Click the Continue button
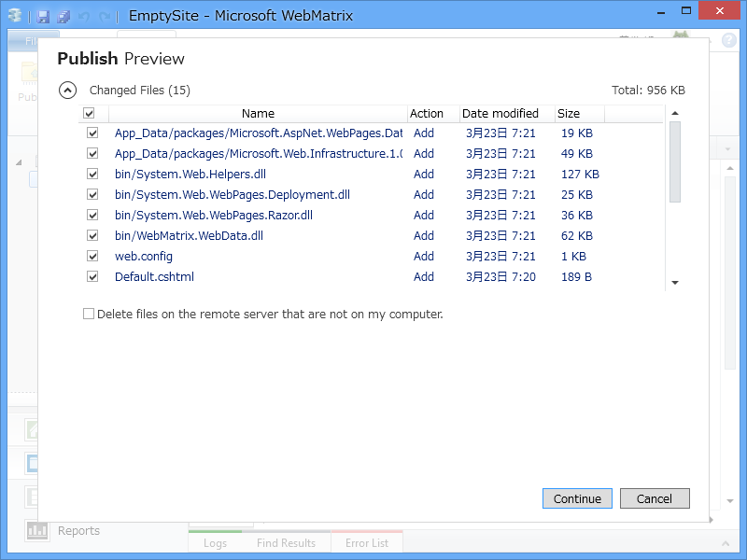This screenshot has height=560, width=747. click(x=577, y=498)
